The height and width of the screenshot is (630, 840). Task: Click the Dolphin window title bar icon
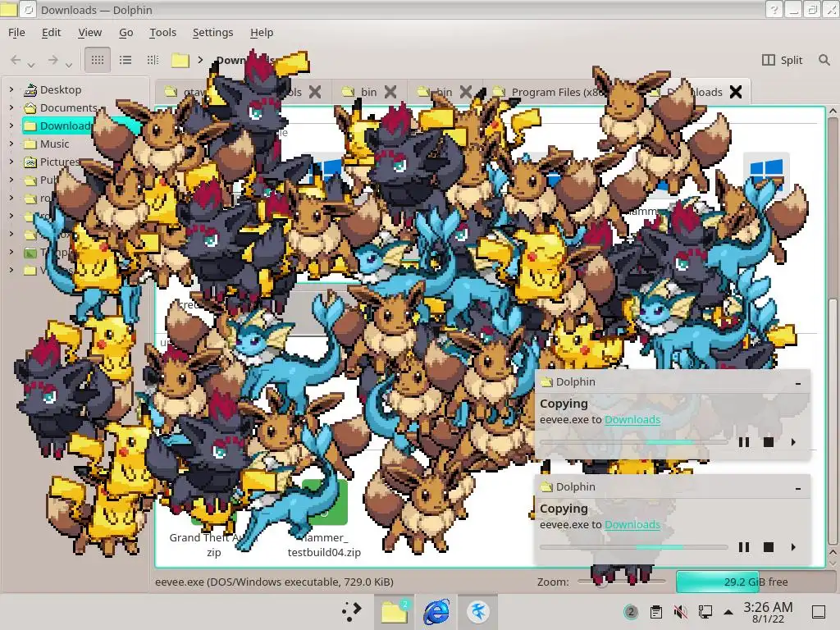(8, 9)
